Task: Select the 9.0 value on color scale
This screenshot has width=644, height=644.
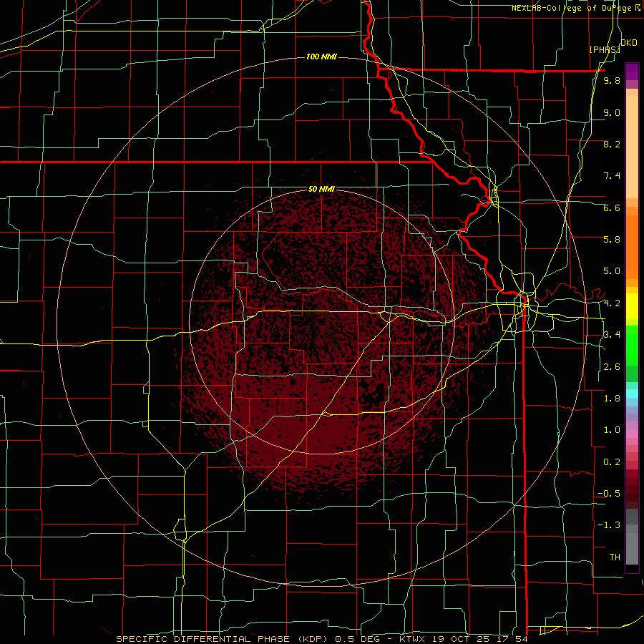Action: click(612, 112)
